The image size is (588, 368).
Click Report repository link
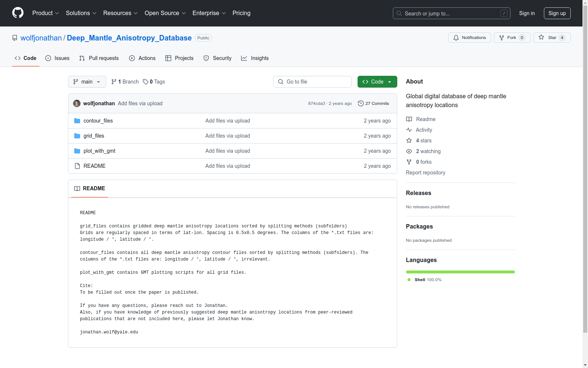[426, 173]
